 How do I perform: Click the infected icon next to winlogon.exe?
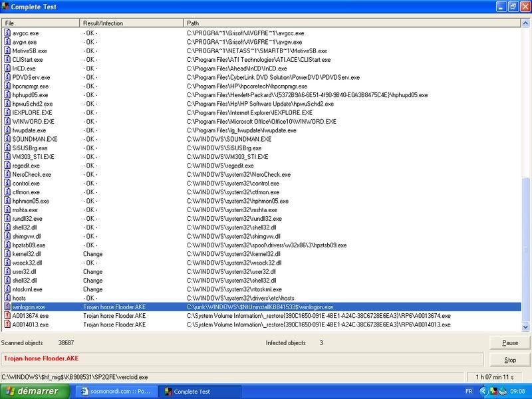pyautogui.click(x=7, y=307)
